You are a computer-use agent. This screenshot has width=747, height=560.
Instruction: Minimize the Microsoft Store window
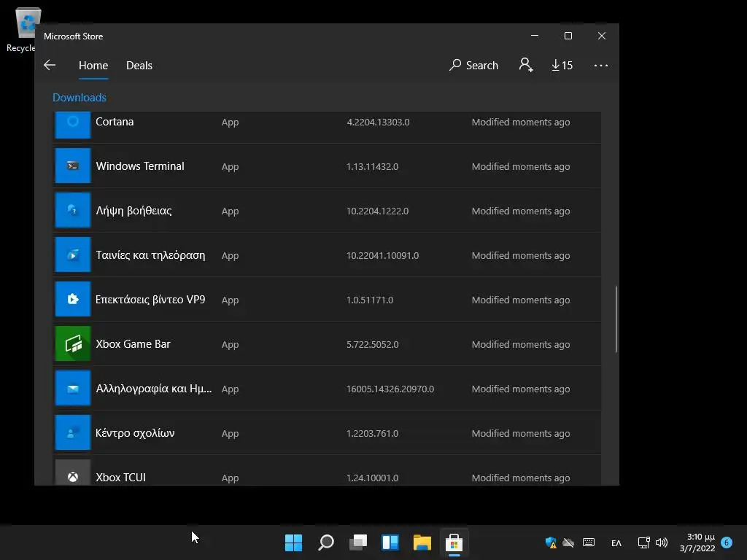tap(535, 36)
